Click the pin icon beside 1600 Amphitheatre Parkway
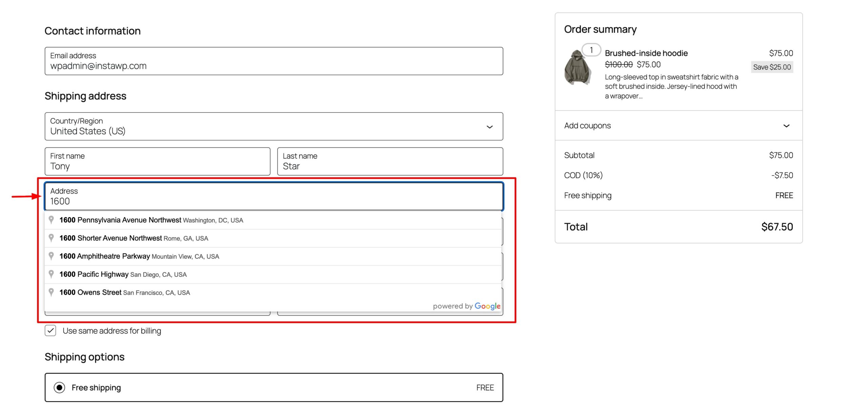The width and height of the screenshot is (868, 415). [51, 256]
